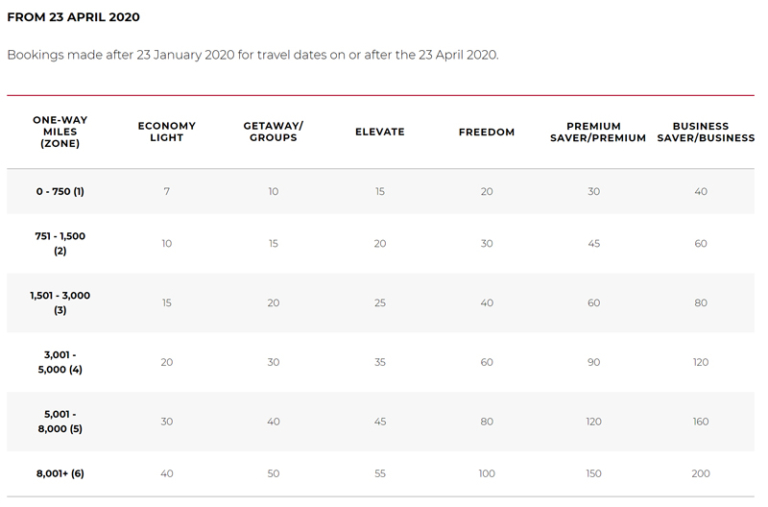Select the Elevate column header
The height and width of the screenshot is (507, 768).
(380, 132)
